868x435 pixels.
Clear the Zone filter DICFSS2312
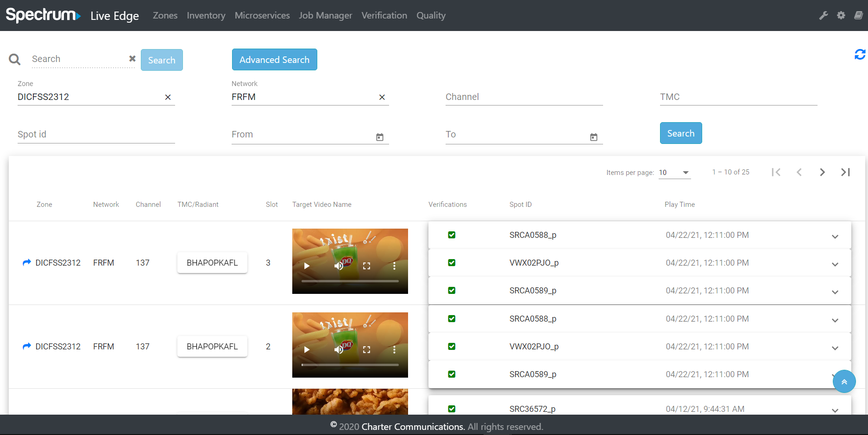168,97
